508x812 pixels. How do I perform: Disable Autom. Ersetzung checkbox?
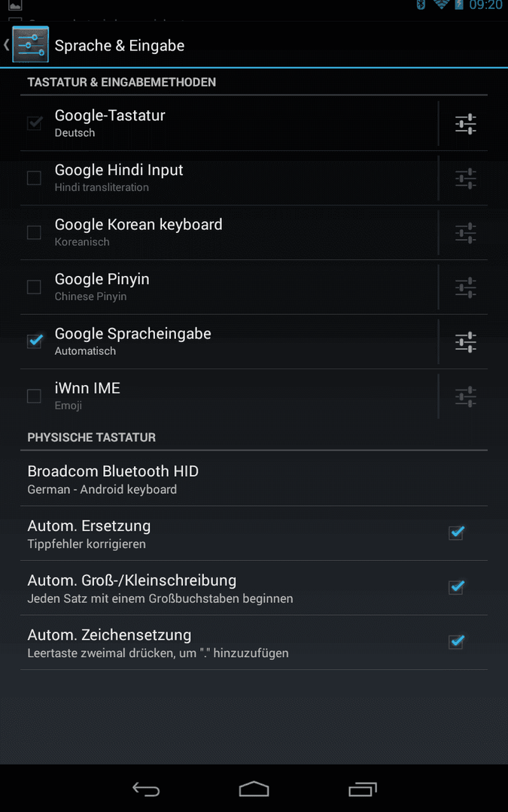[456, 532]
